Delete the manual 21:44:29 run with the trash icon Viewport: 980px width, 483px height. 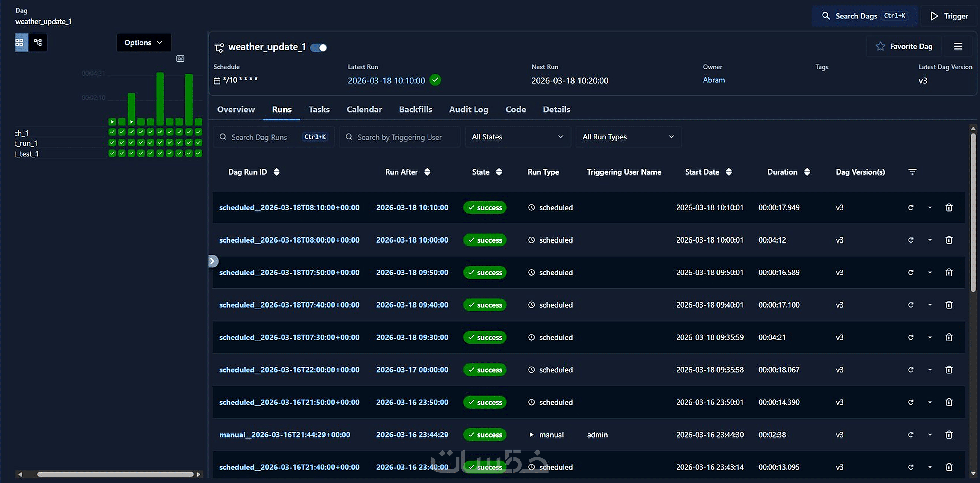coord(949,435)
